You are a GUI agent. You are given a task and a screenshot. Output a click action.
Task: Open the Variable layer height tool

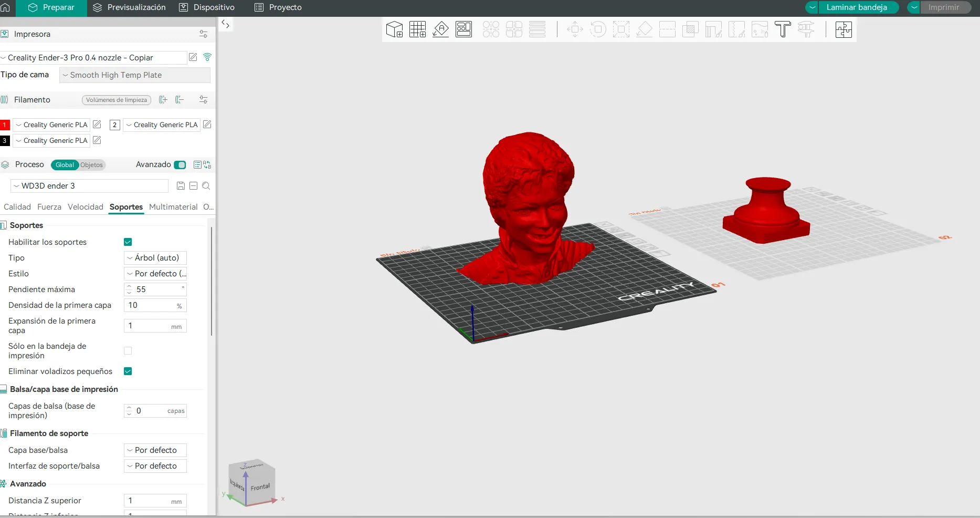(538, 29)
